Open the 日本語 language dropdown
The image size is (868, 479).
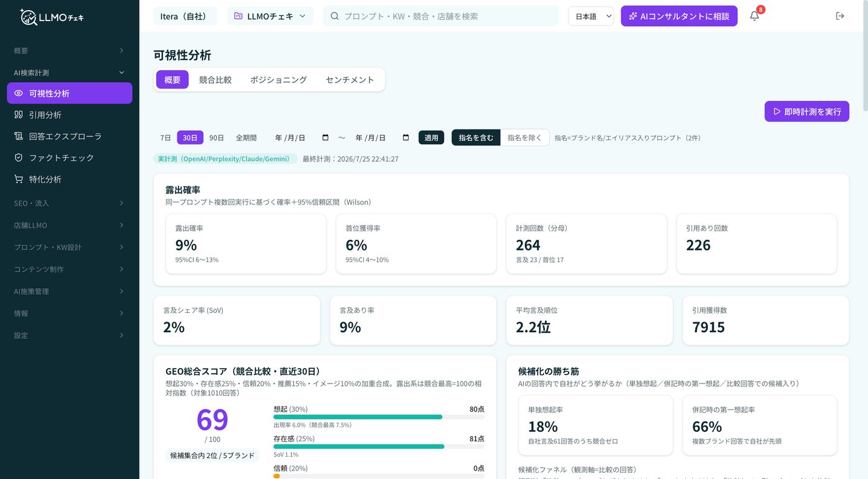(x=591, y=16)
